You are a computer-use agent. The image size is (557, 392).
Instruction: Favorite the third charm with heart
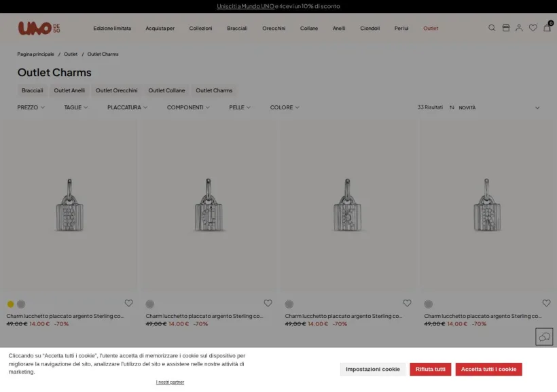click(407, 303)
